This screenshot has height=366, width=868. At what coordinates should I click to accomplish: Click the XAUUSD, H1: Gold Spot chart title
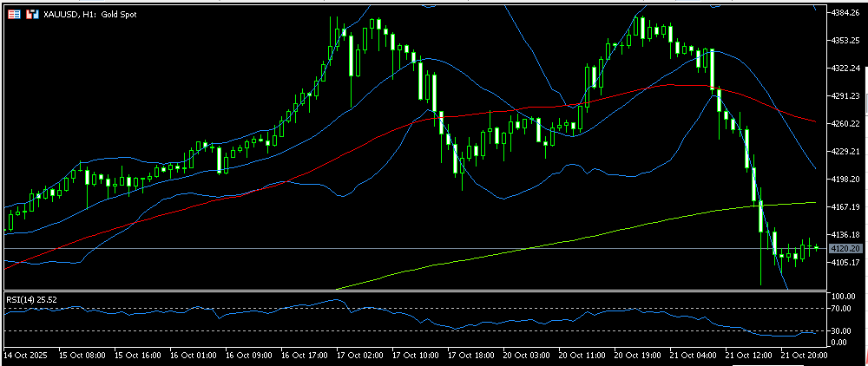click(x=90, y=15)
